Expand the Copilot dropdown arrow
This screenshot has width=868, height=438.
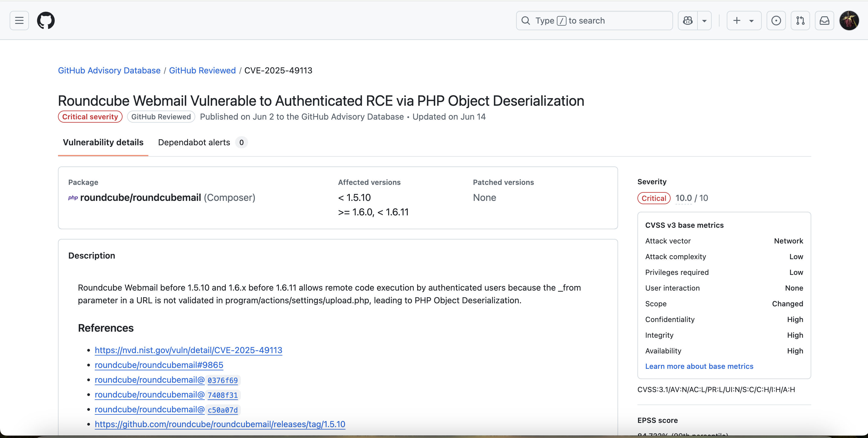[704, 21]
